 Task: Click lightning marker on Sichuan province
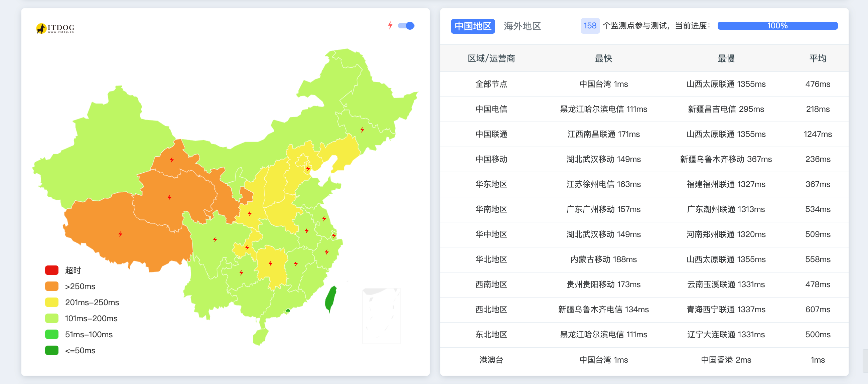215,239
